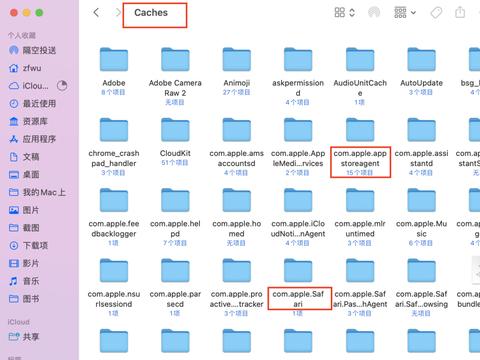Select the Adobe folder icon
Viewport: 480px width, 360px height.
(114, 59)
